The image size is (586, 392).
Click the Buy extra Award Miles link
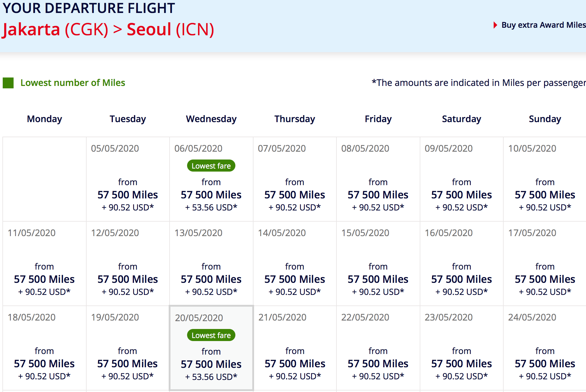tap(543, 25)
